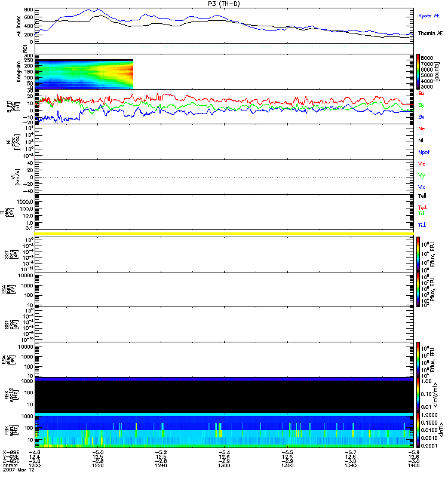Select the 1300 time tick label
The height and width of the screenshot is (478, 448).
click(x=224, y=465)
